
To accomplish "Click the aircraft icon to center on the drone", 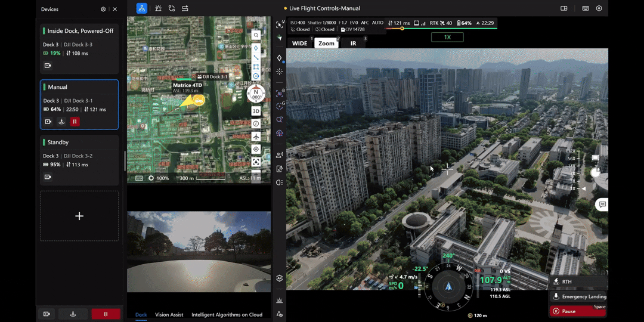I will point(256,137).
